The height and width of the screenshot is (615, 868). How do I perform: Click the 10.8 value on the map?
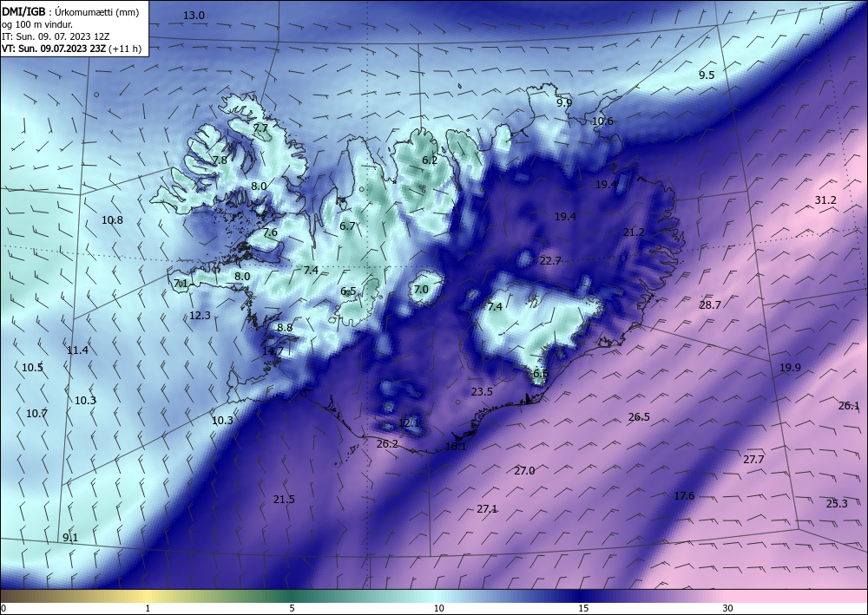pyautogui.click(x=112, y=220)
